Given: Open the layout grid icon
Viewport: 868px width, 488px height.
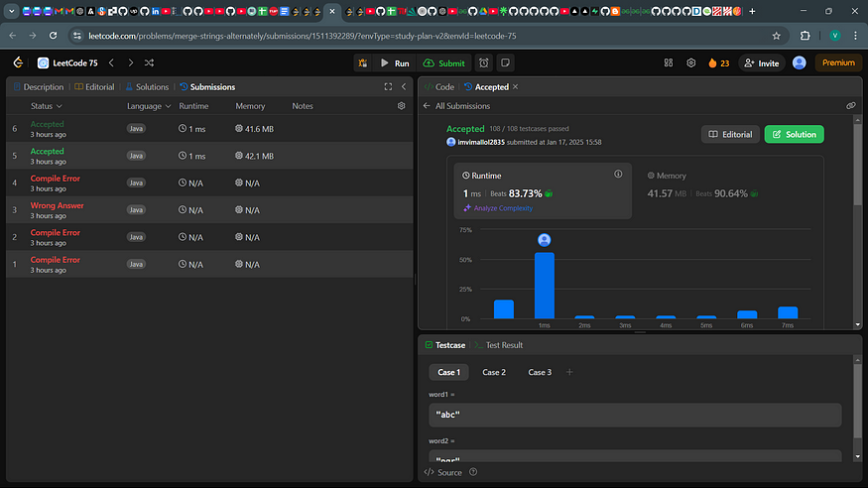Looking at the screenshot, I should click(x=669, y=63).
